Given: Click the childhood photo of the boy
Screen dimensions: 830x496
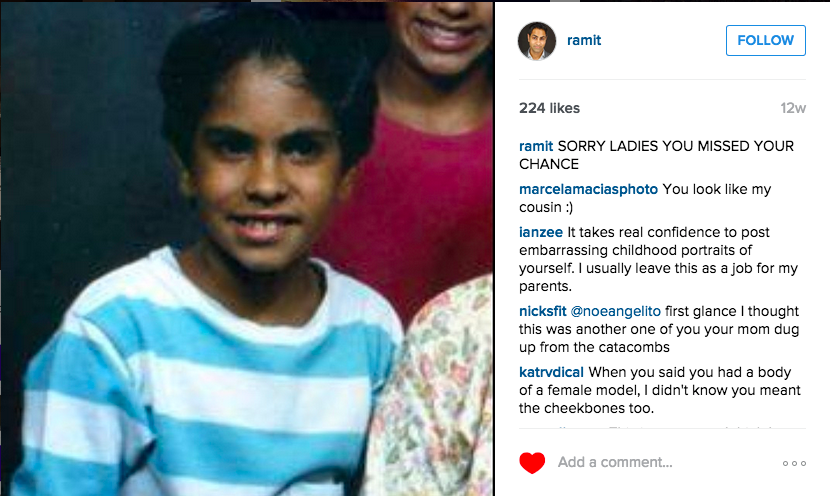Looking at the screenshot, I should pyautogui.click(x=247, y=249).
